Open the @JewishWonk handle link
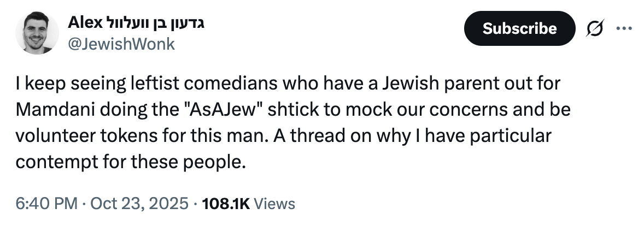Image resolution: width=644 pixels, height=226 pixels. pos(120,44)
